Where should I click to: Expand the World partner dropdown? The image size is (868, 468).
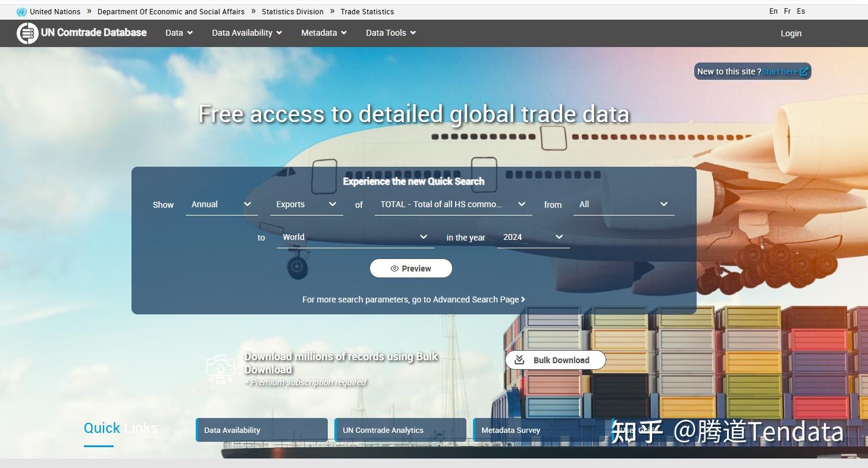click(x=355, y=237)
